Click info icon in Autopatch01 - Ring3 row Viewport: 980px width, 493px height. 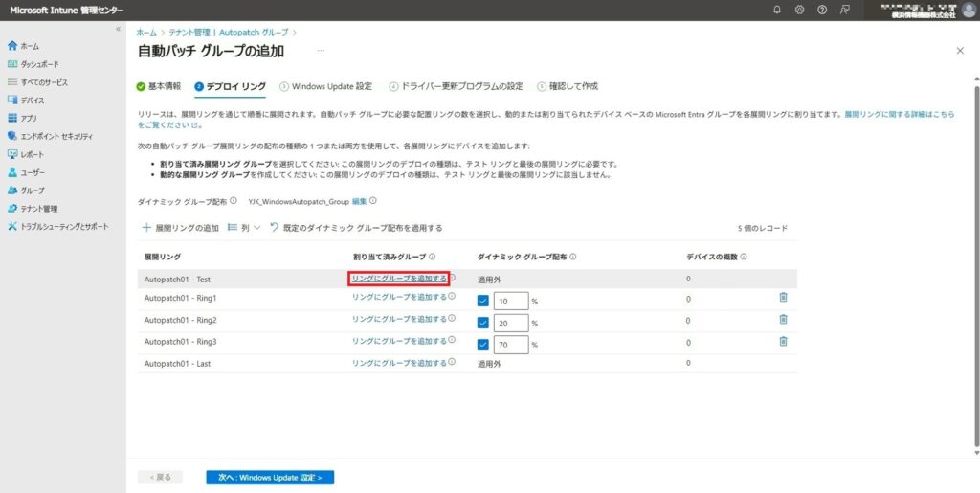pyautogui.click(x=452, y=341)
